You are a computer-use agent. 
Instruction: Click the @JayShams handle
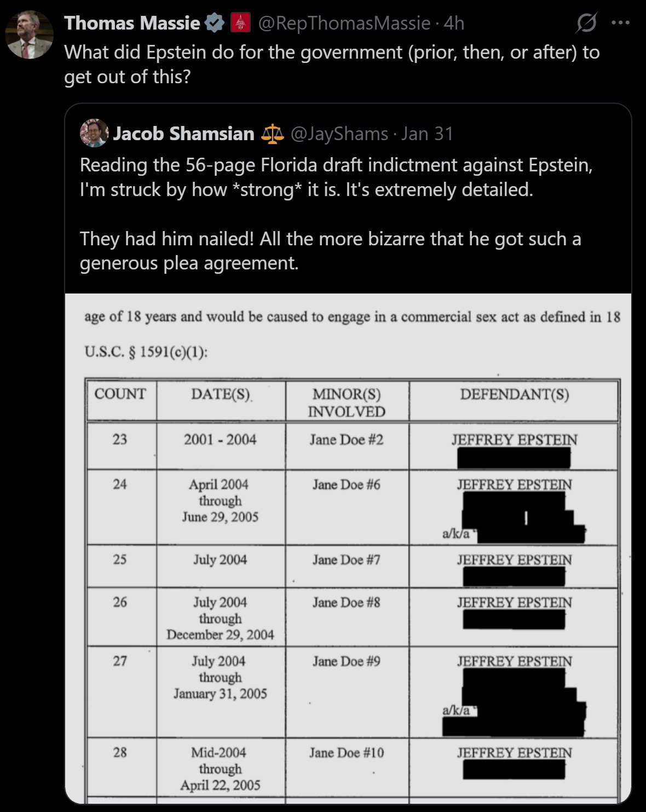(339, 134)
